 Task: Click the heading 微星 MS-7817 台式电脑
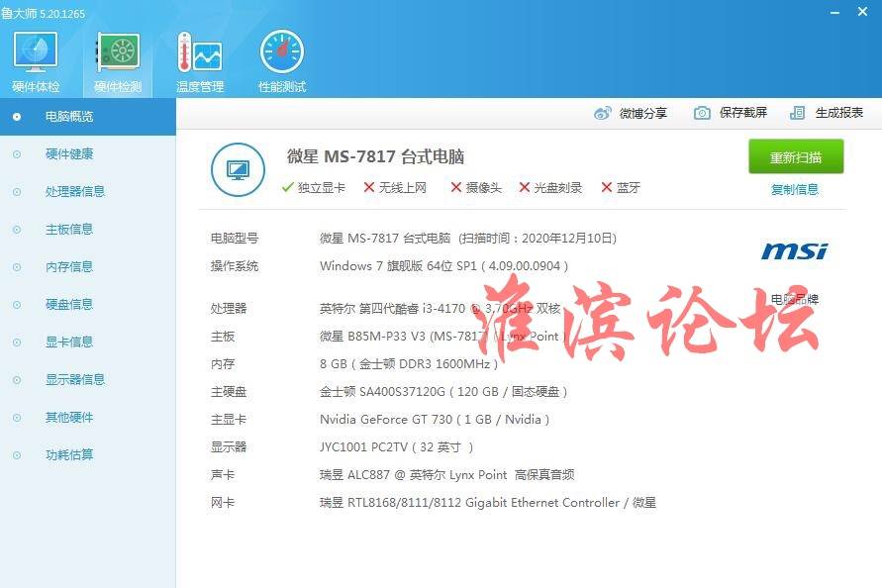(x=375, y=156)
